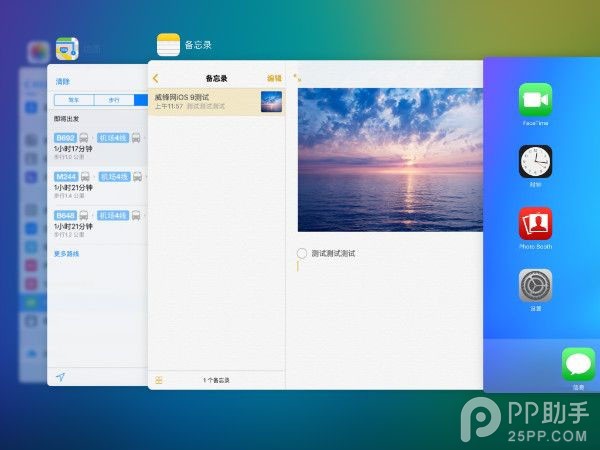Open the Settings gear app
The image size is (600, 450).
[x=535, y=285]
